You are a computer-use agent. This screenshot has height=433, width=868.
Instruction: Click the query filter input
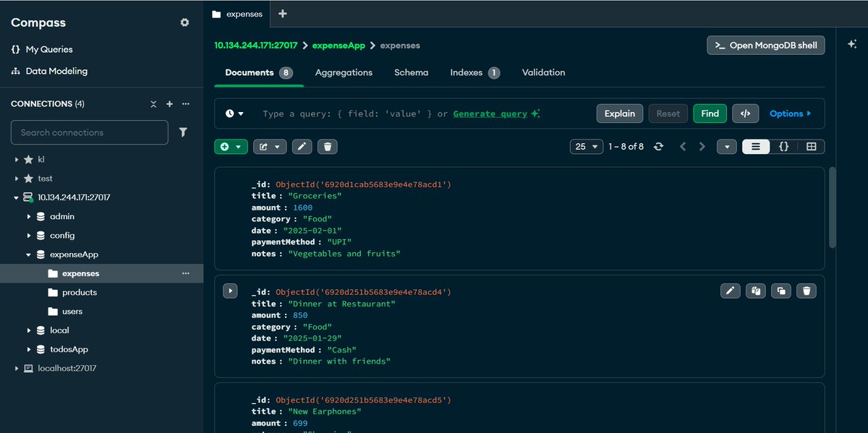coord(425,113)
